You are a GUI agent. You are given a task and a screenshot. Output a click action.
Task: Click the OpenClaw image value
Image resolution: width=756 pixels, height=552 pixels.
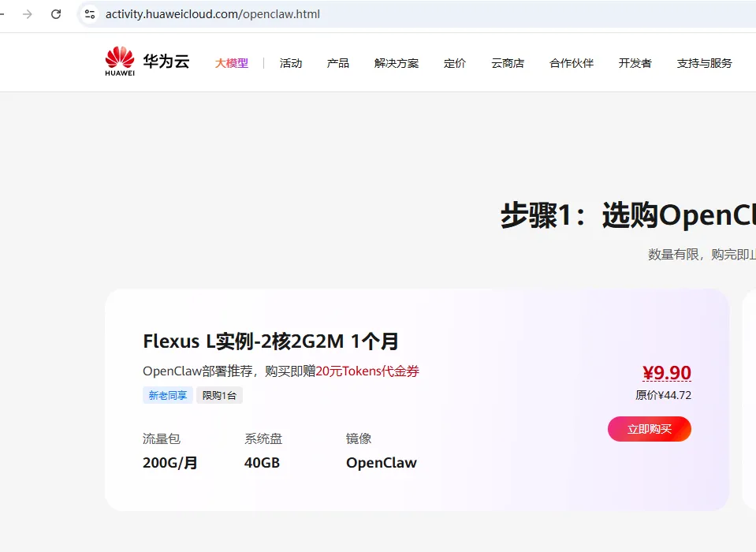coord(382,463)
